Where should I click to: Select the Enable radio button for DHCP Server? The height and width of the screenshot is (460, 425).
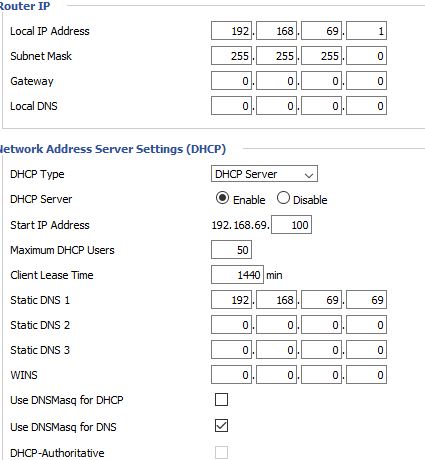[222, 198]
